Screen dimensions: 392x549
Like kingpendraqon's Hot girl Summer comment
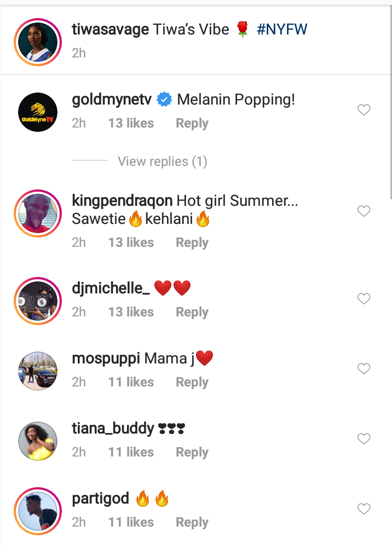(x=364, y=211)
